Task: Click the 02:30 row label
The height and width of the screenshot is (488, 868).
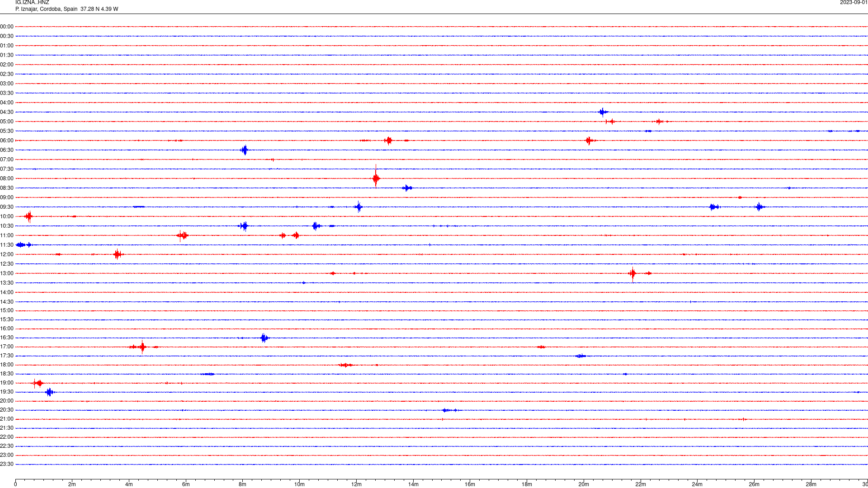Action: (7, 74)
